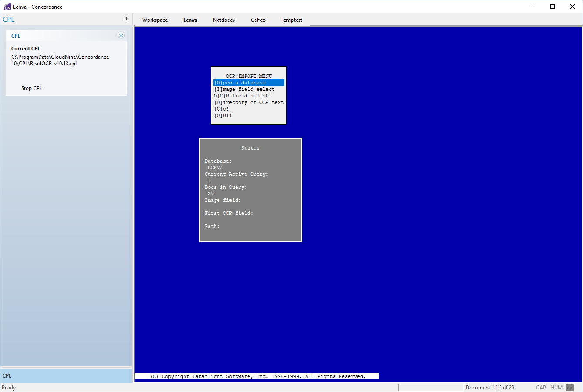This screenshot has width=583, height=392.
Task: Select the Temptest tab
Action: [292, 20]
